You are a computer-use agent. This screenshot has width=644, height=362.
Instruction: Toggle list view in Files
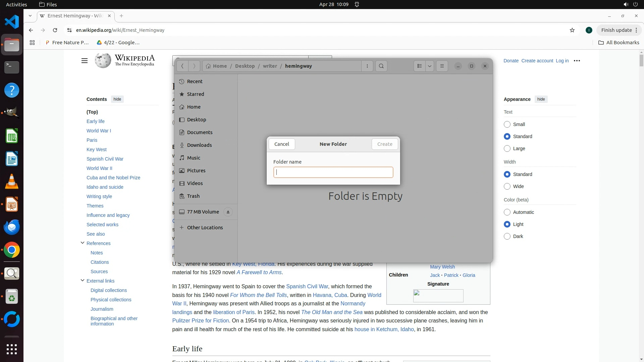pos(419,66)
